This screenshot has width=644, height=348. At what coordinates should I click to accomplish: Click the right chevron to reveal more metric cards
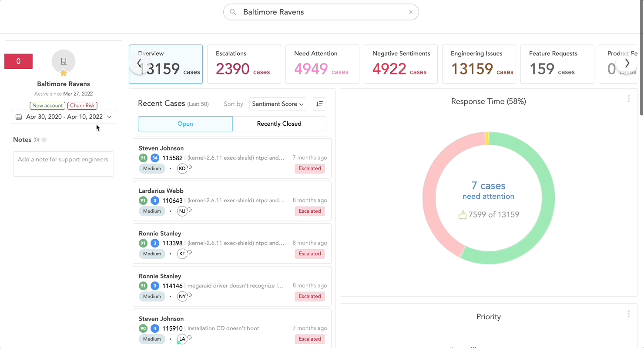[x=627, y=63]
